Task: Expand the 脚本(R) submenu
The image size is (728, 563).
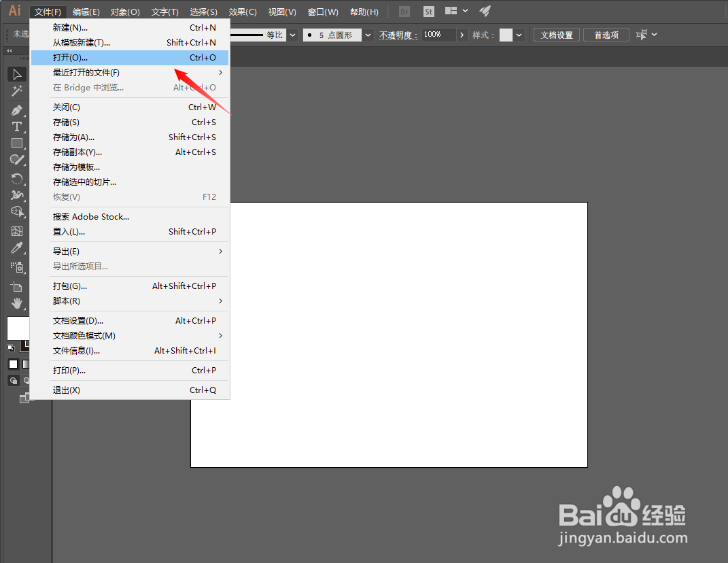Action: pyautogui.click(x=130, y=301)
